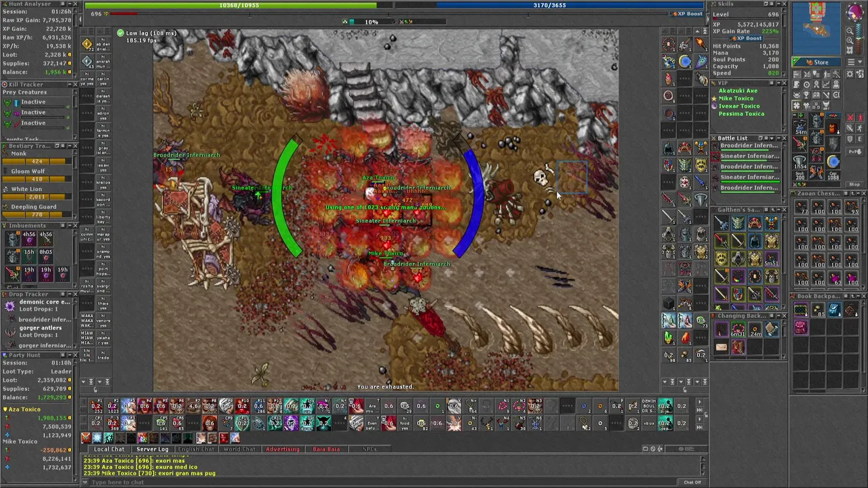
Task: Open the English Chat tab
Action: 196,449
